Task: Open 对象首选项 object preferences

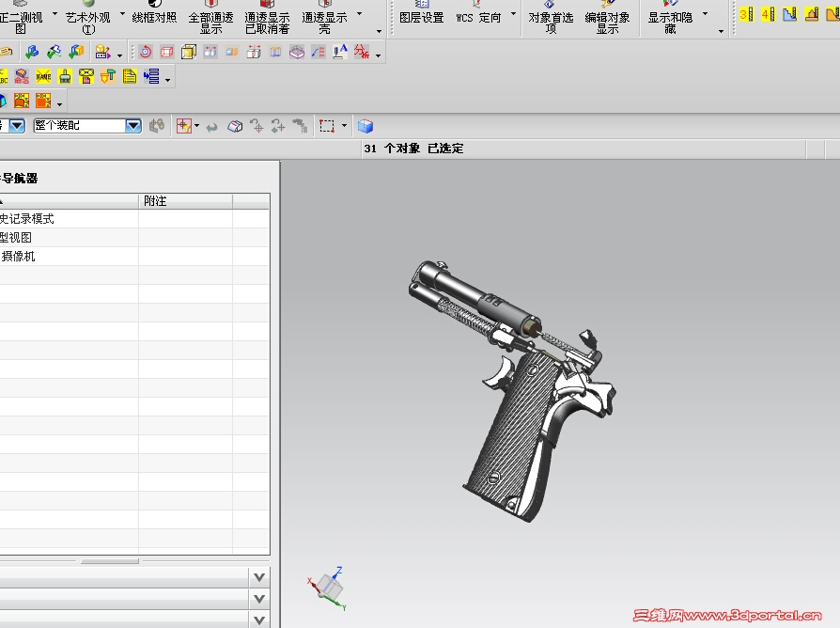Action: 551,18
